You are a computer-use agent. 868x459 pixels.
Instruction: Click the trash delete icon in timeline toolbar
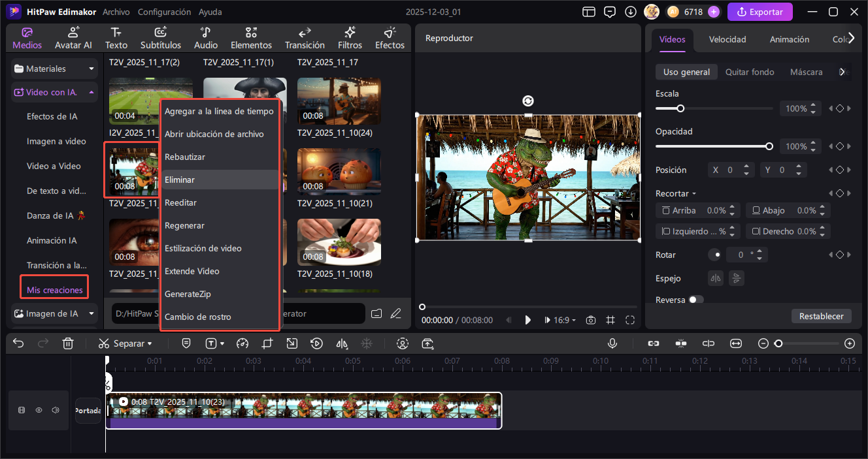[x=68, y=343]
